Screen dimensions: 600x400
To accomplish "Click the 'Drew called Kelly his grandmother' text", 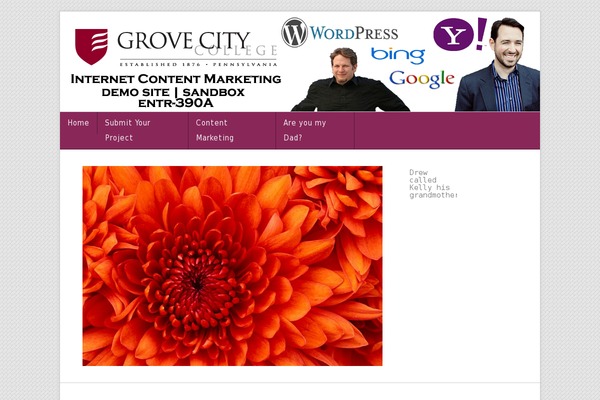I will click(433, 184).
